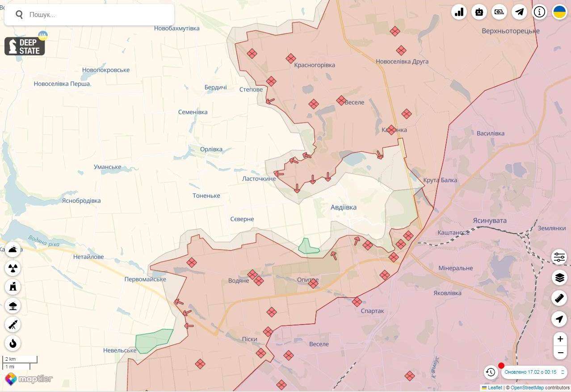Viewport: 571px width, 392px height.
Task: Open the filter sliders settings panel
Action: pyautogui.click(x=559, y=257)
